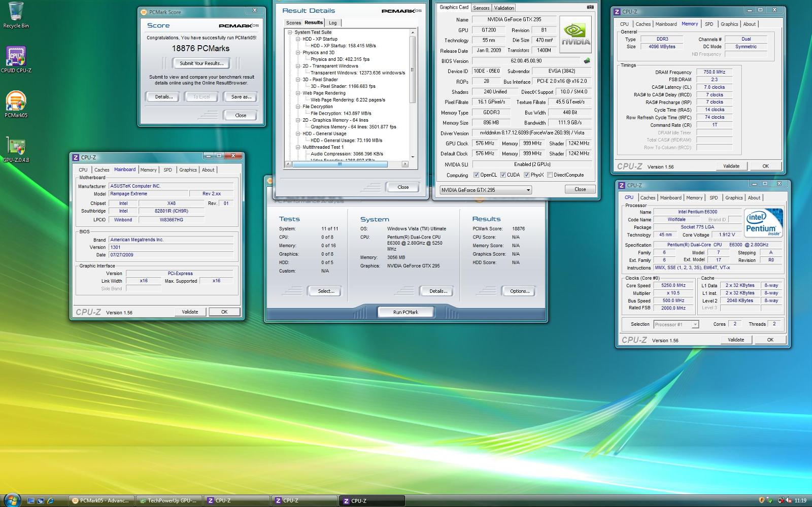
Task: Open the Log tab in Result Details
Action: tap(333, 23)
